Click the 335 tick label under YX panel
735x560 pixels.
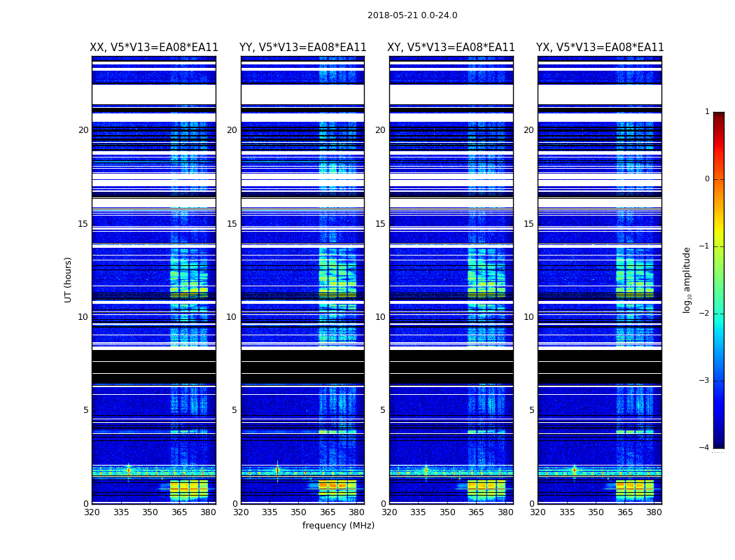567,512
